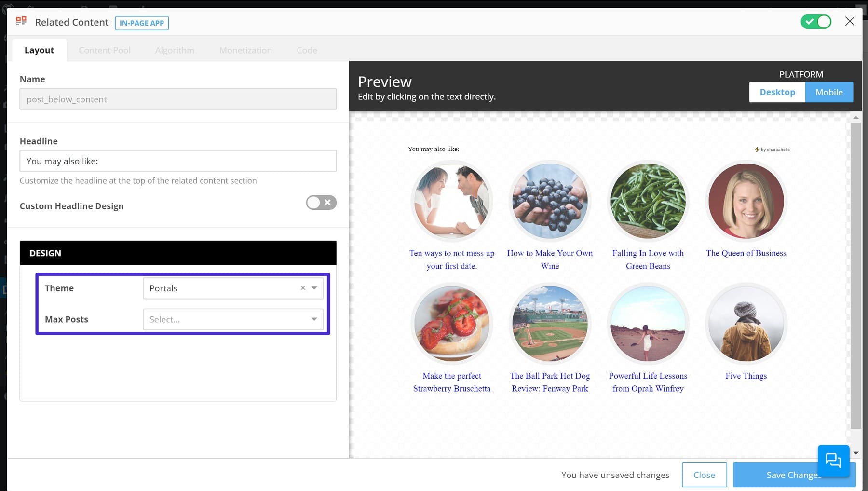
Task: Expand the Theme options with the chevron
Action: pyautogui.click(x=314, y=288)
